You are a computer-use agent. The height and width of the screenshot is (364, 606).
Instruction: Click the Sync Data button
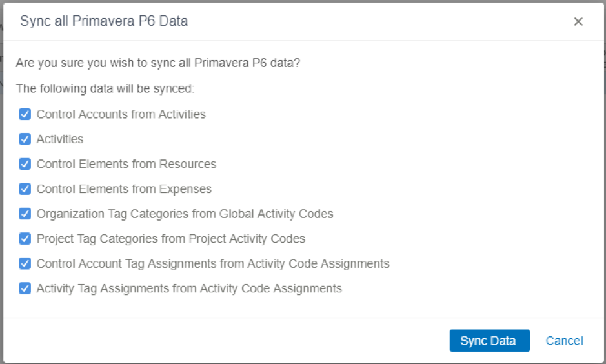[x=490, y=340]
